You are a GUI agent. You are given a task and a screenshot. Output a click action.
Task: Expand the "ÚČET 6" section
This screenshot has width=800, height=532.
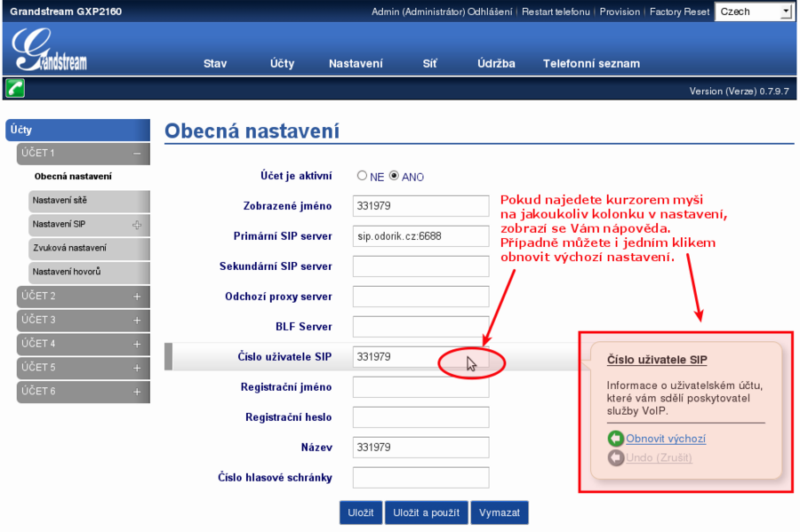pos(138,391)
